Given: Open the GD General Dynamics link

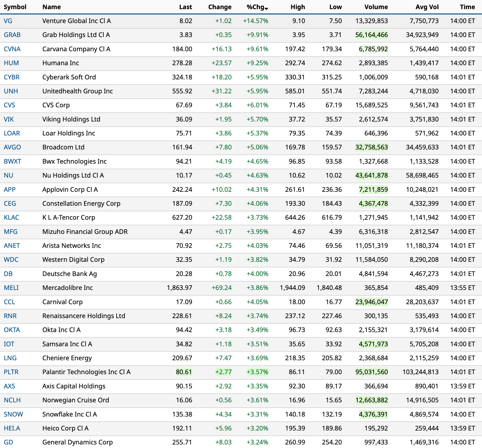Looking at the screenshot, I should click(8, 442).
